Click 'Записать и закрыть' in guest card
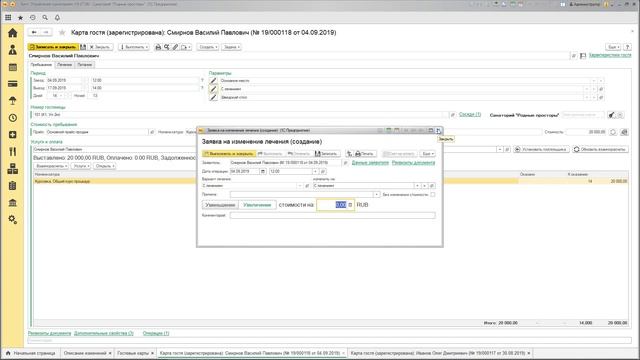 point(53,47)
